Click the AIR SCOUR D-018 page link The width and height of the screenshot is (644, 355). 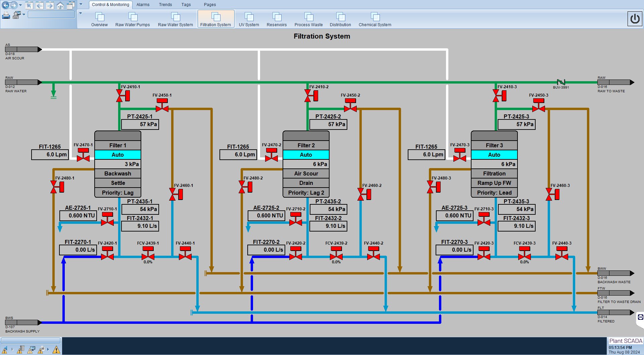(x=23, y=49)
